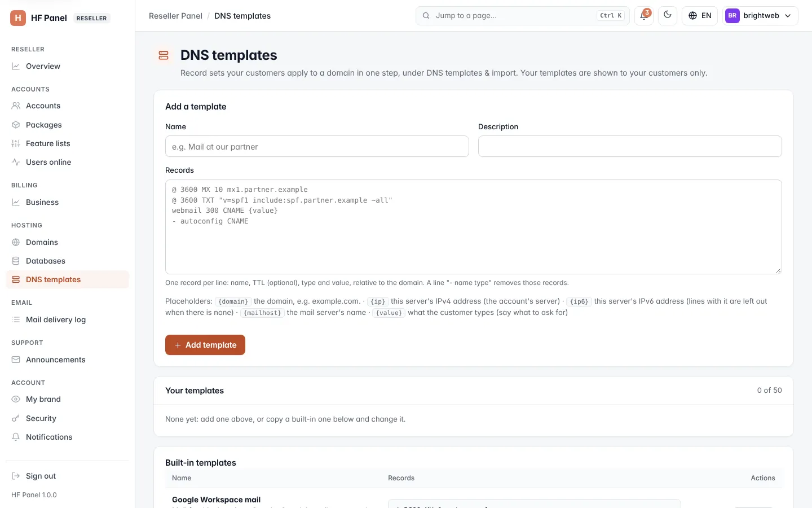The height and width of the screenshot is (508, 812).
Task: Click the Databases cylinder icon
Action: point(16,261)
